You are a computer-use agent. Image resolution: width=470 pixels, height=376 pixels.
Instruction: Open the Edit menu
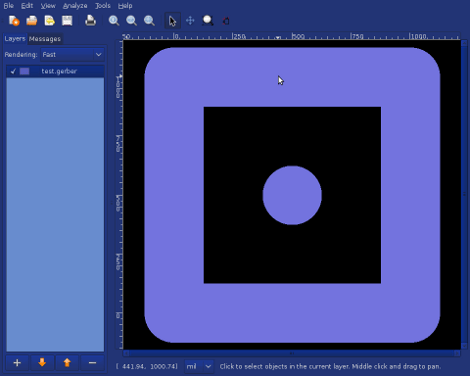pyautogui.click(x=27, y=6)
